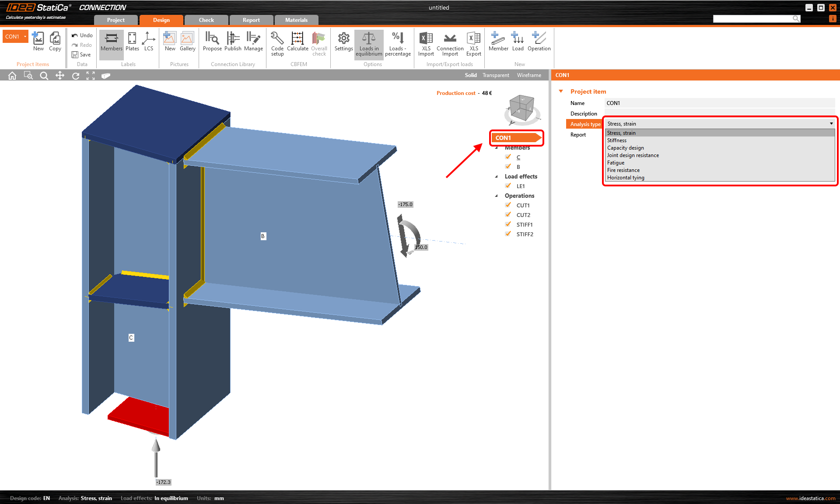Open the CON1 project item dropdown
Image resolution: width=840 pixels, height=504 pixels.
pos(25,36)
